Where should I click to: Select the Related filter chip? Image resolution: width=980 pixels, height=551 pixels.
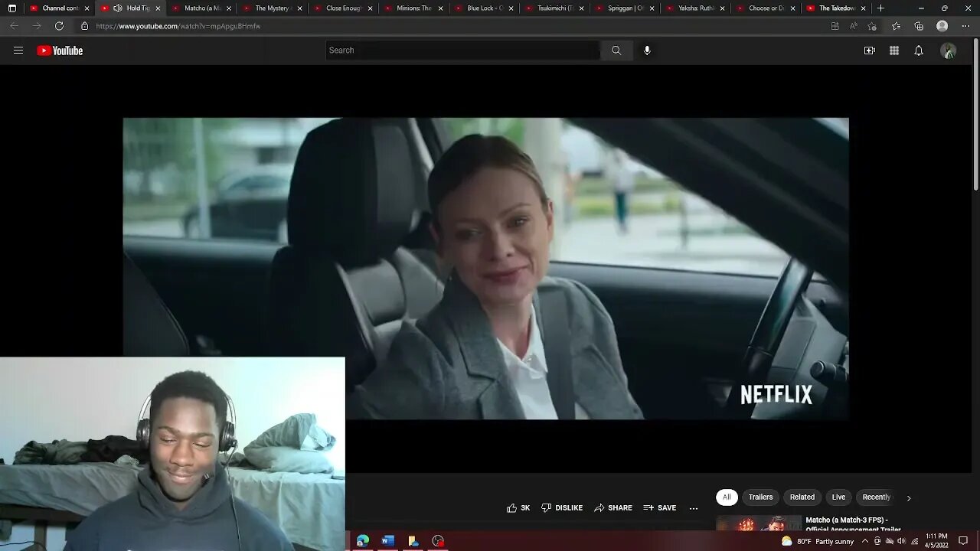click(802, 497)
